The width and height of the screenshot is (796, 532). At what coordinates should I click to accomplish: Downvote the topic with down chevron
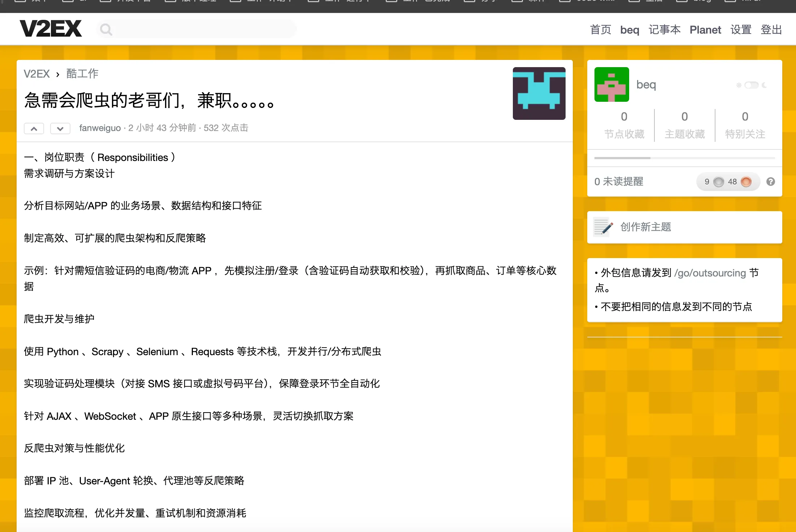coord(60,128)
